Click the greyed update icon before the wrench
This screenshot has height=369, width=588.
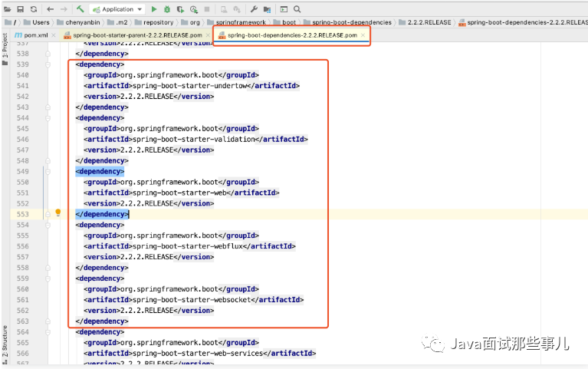tap(237, 9)
